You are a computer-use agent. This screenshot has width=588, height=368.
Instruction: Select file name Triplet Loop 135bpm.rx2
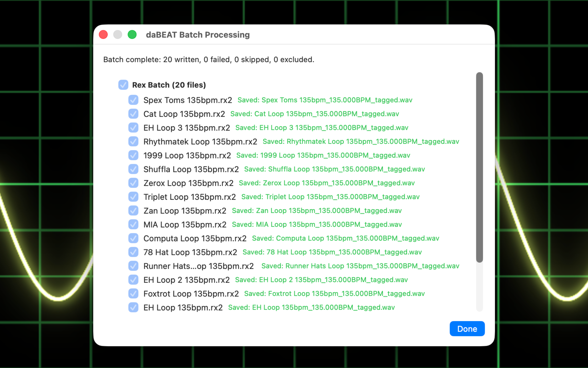[x=189, y=197]
